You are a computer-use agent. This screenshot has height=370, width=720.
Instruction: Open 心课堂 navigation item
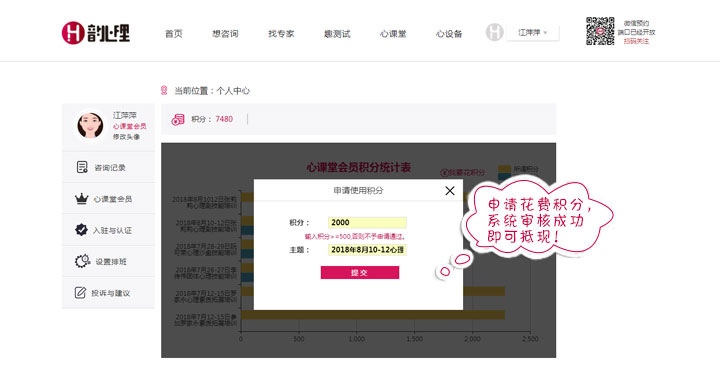[393, 34]
